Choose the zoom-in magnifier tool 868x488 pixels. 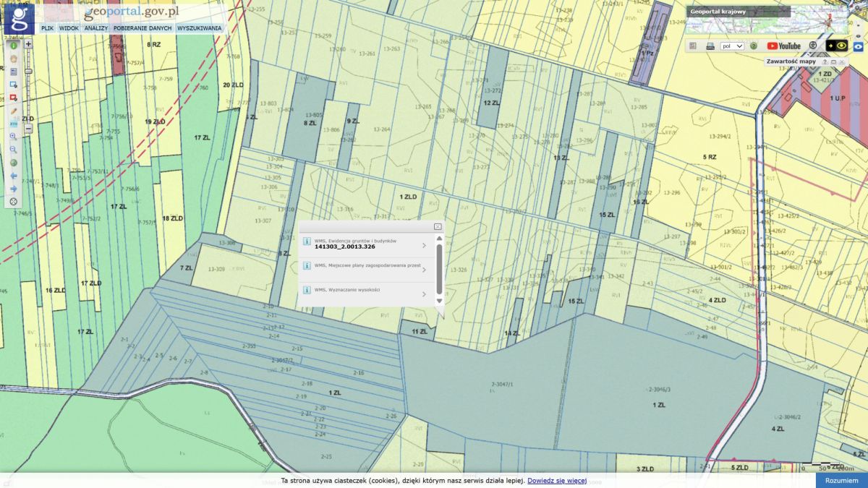(13, 136)
